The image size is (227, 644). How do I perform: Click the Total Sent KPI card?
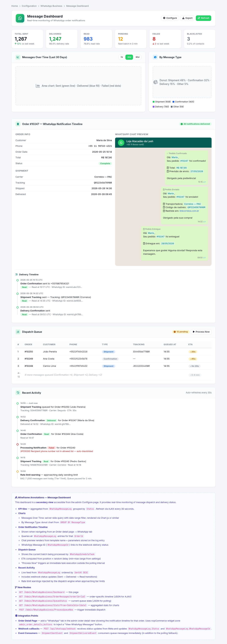(27, 39)
